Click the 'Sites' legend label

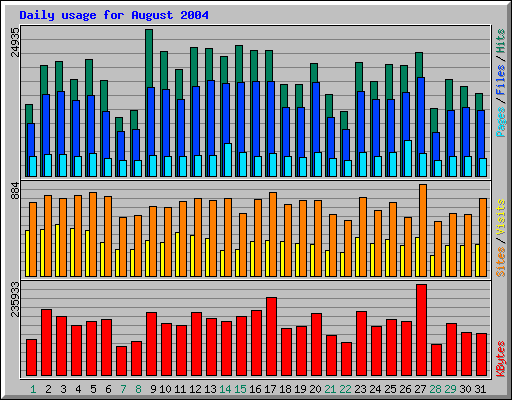(501, 262)
